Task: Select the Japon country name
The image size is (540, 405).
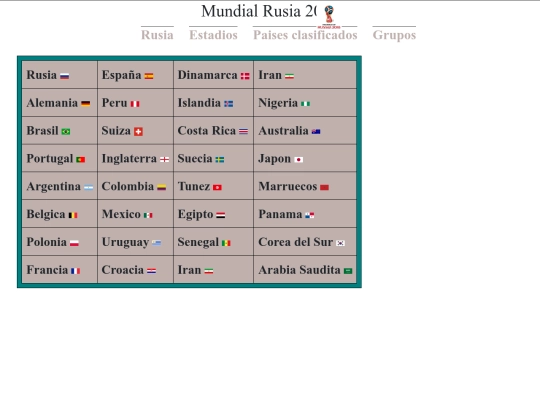Action: point(275,159)
